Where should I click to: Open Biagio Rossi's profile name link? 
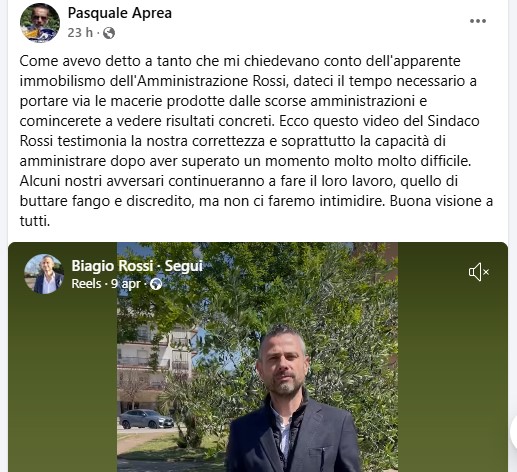pos(112,266)
